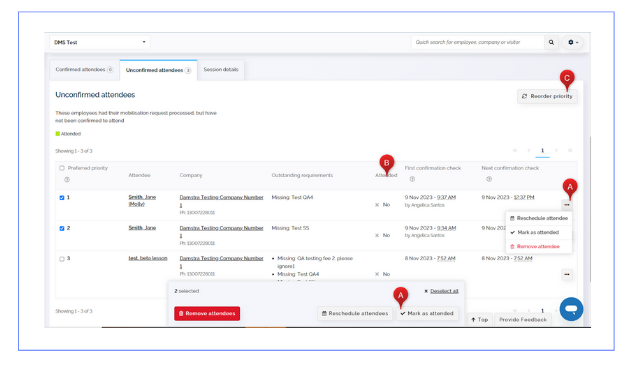Screen dimensions: 633x368
Task: Click the Attended 'No' value in row 3
Action: pyautogui.click(x=386, y=274)
